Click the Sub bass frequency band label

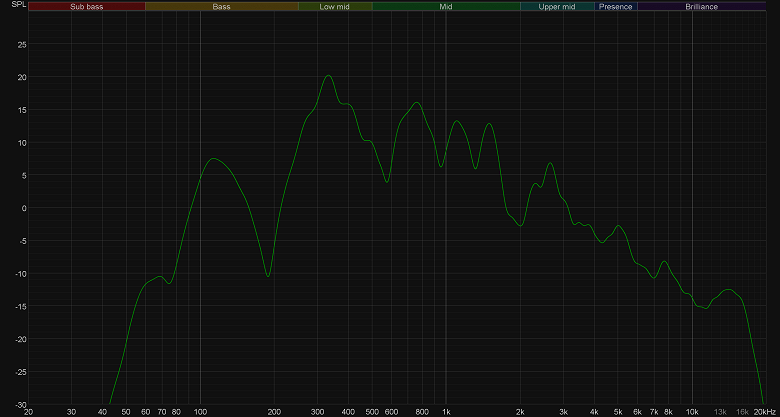[x=87, y=6]
